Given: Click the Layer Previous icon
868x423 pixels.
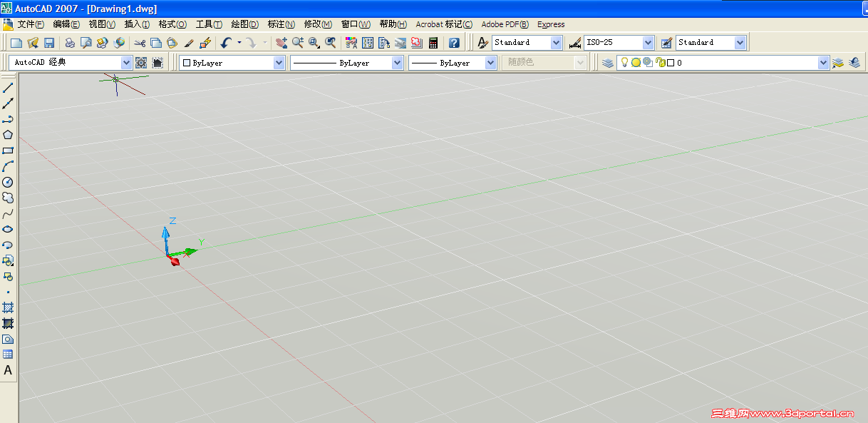Looking at the screenshot, I should (854, 63).
